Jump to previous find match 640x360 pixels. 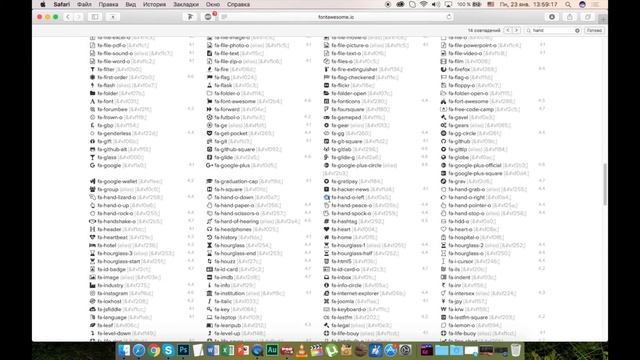[x=508, y=31]
